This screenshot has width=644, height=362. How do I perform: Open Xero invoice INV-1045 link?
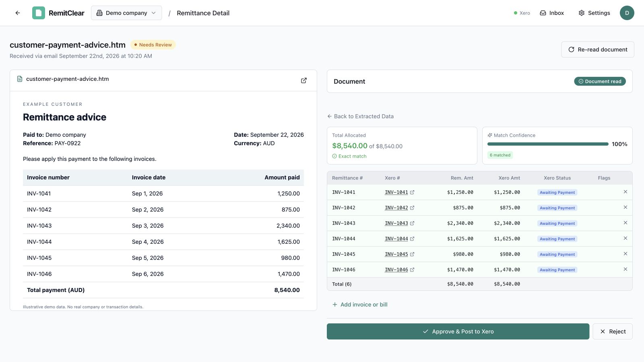399,254
